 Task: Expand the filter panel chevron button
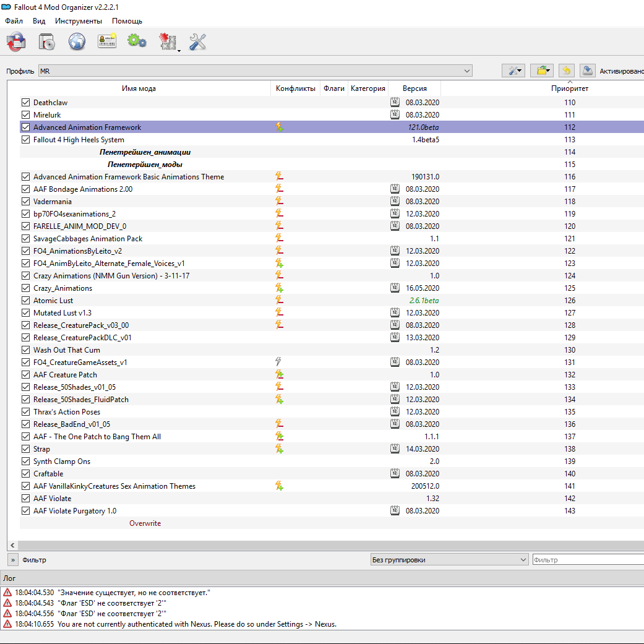click(x=13, y=559)
